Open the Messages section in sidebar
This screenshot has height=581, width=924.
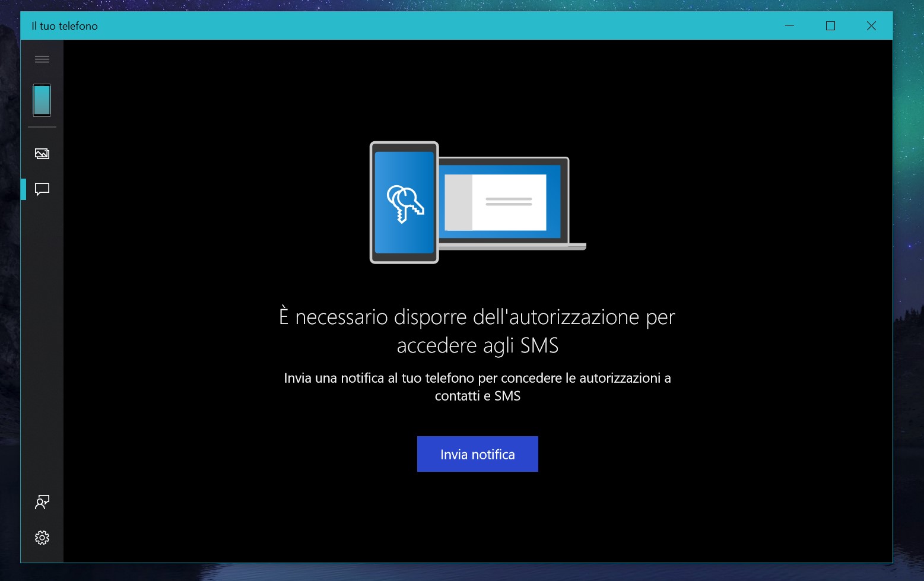click(42, 189)
